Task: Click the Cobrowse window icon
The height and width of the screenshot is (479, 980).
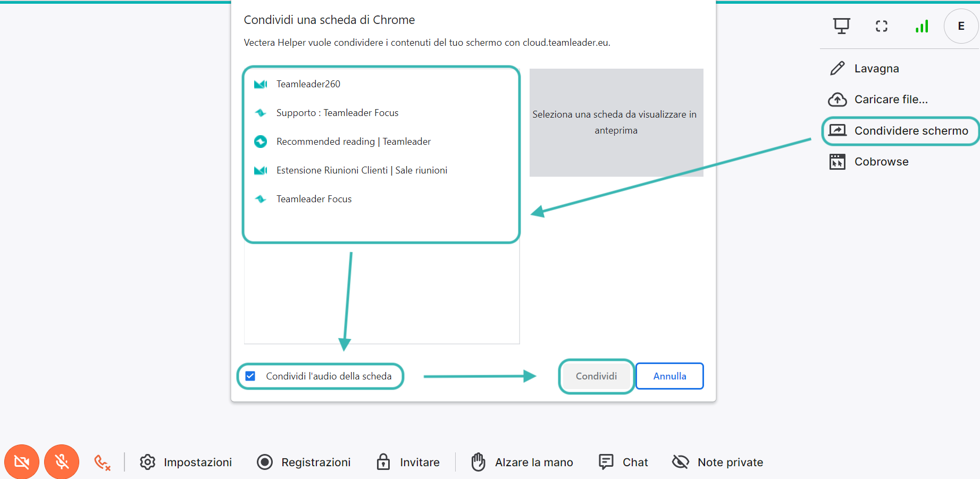Action: tap(837, 161)
